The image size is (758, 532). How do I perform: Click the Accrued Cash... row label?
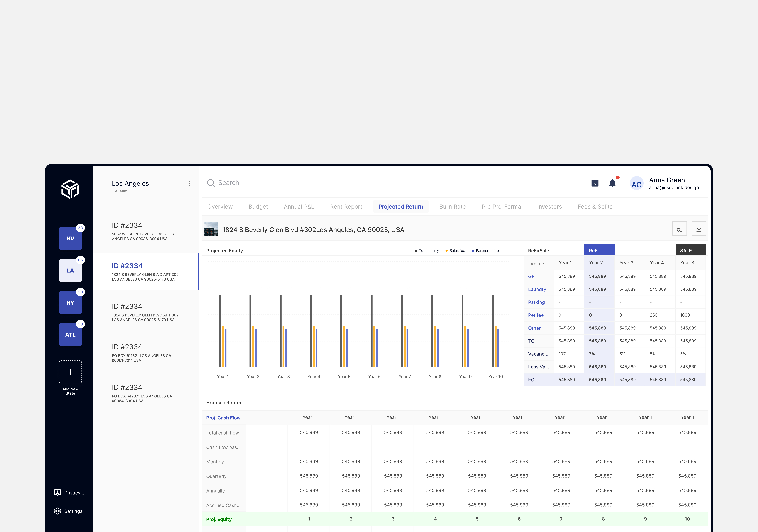pos(223,505)
